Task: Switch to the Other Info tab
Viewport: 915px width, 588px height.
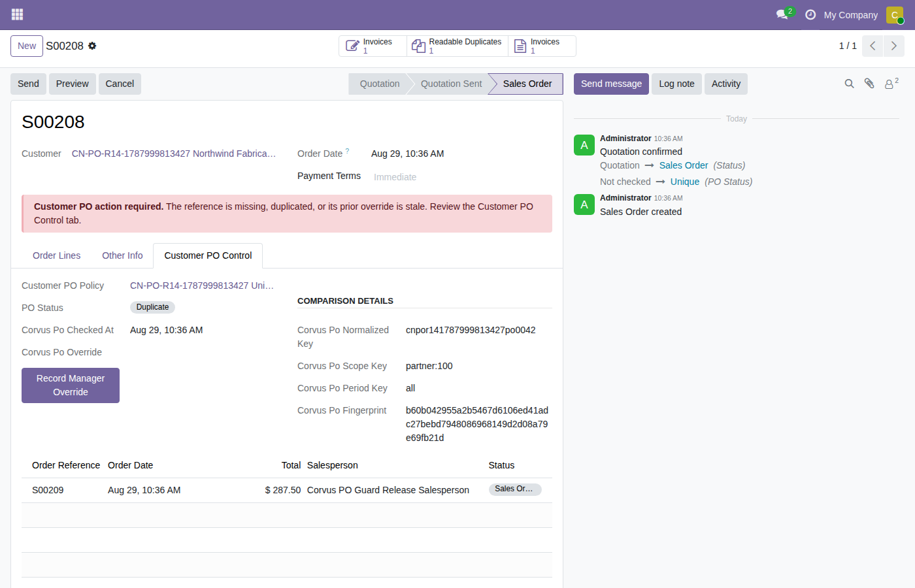Action: click(122, 255)
